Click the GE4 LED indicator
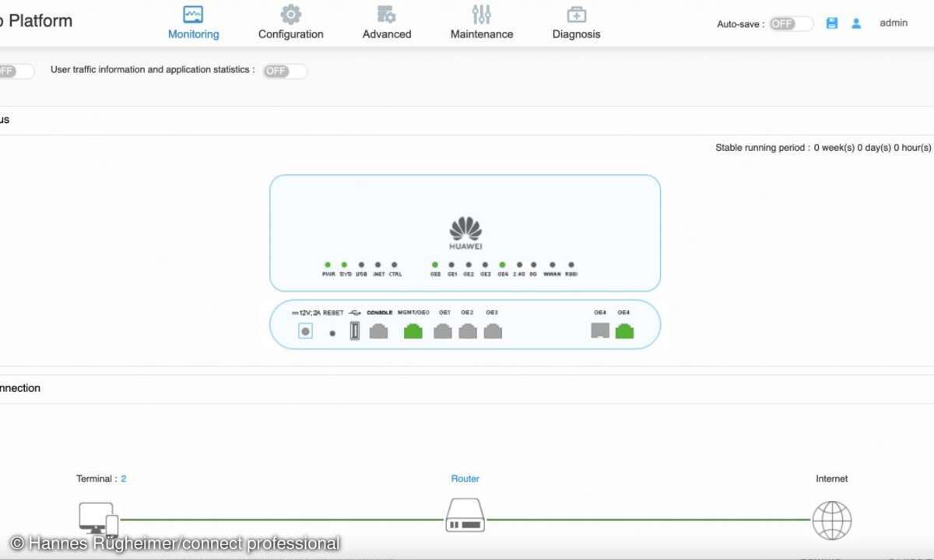Screen dimensions: 934x560 (503, 265)
